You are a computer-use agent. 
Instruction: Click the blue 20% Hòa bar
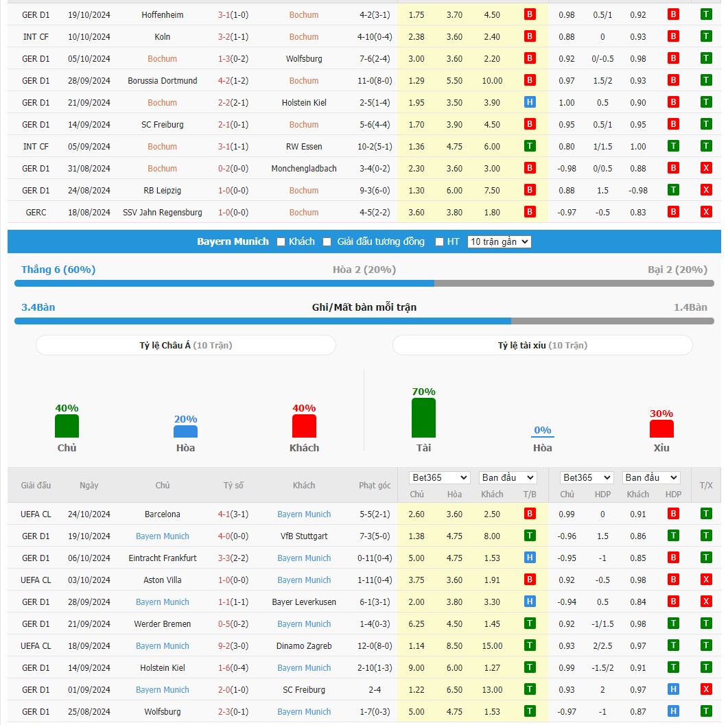(186, 431)
